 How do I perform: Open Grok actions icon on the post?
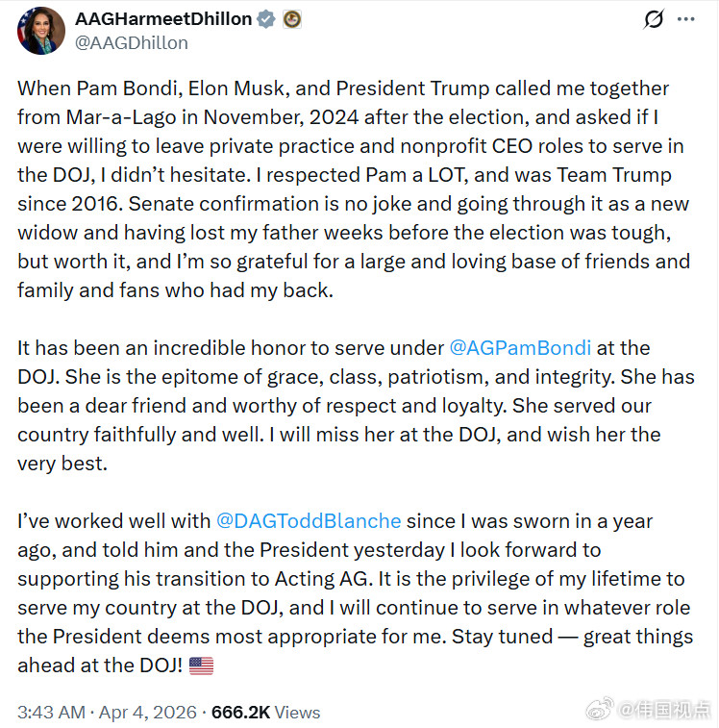(654, 19)
